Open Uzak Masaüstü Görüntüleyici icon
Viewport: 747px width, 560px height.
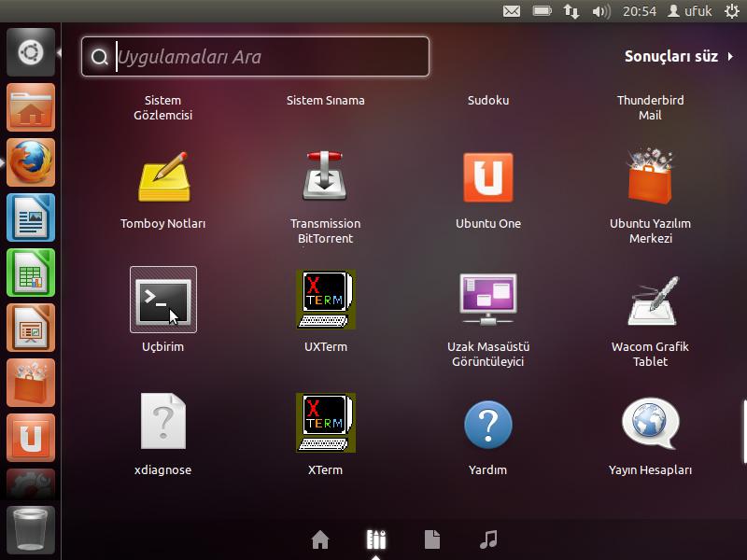pos(487,300)
